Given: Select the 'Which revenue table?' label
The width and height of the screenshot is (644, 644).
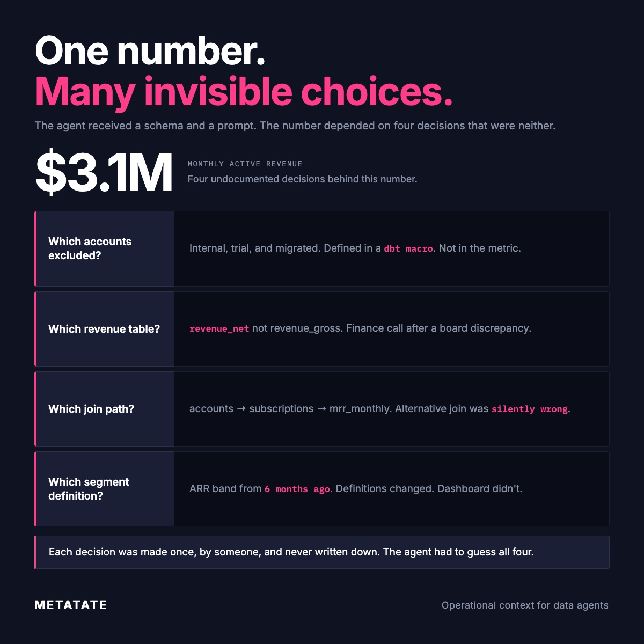Looking at the screenshot, I should pyautogui.click(x=104, y=329).
